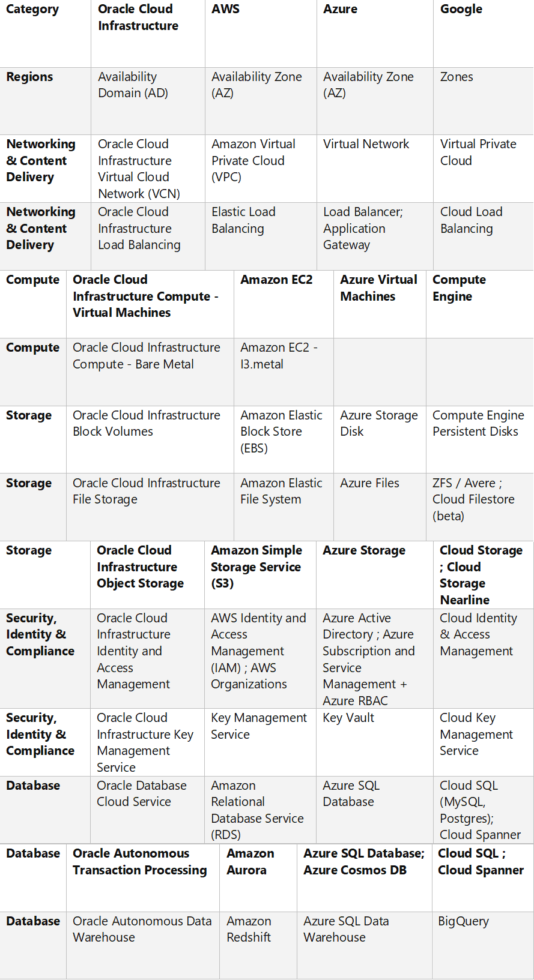Image resolution: width=534 pixels, height=980 pixels.
Task: Select Amazon Simple Storage Service (S3) cell
Action: coord(256,567)
